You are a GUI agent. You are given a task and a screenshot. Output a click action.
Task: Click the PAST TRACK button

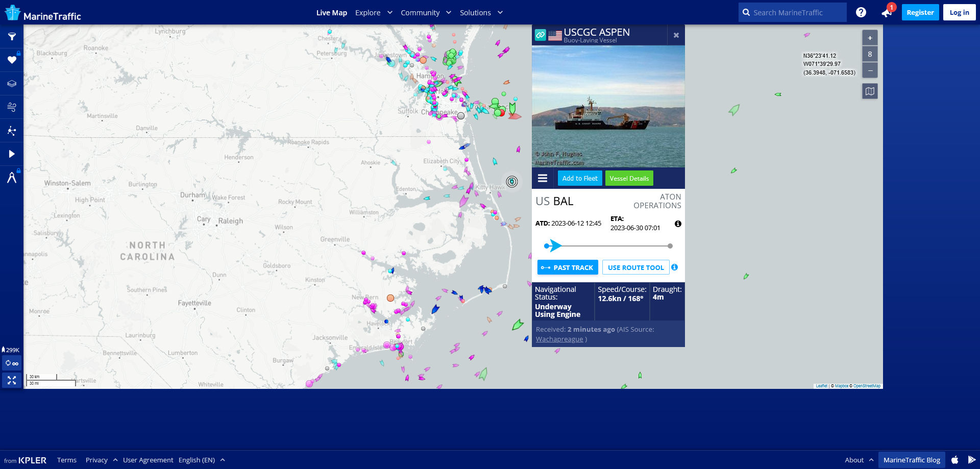[x=568, y=267]
